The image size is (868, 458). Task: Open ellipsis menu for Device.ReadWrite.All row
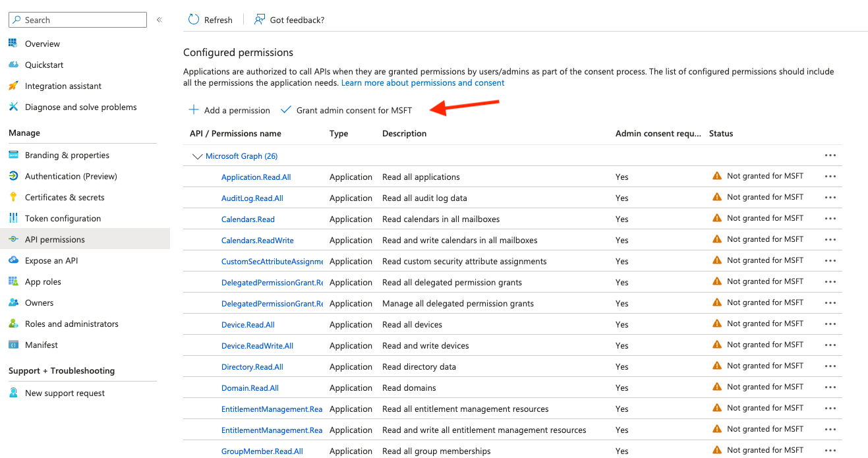(830, 345)
